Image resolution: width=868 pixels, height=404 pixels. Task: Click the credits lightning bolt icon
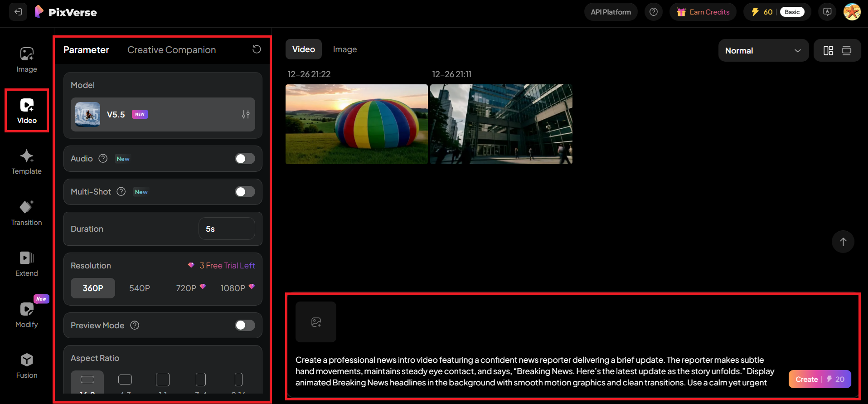[x=755, y=12]
